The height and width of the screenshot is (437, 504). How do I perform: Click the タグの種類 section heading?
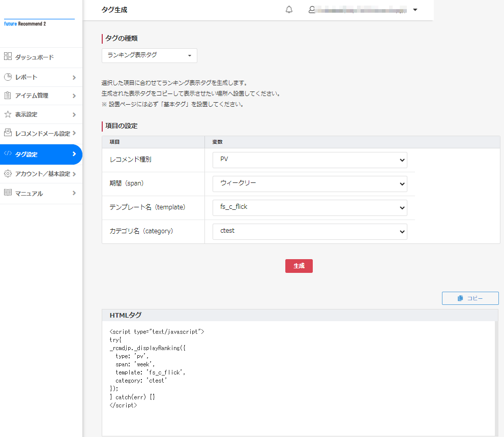121,38
